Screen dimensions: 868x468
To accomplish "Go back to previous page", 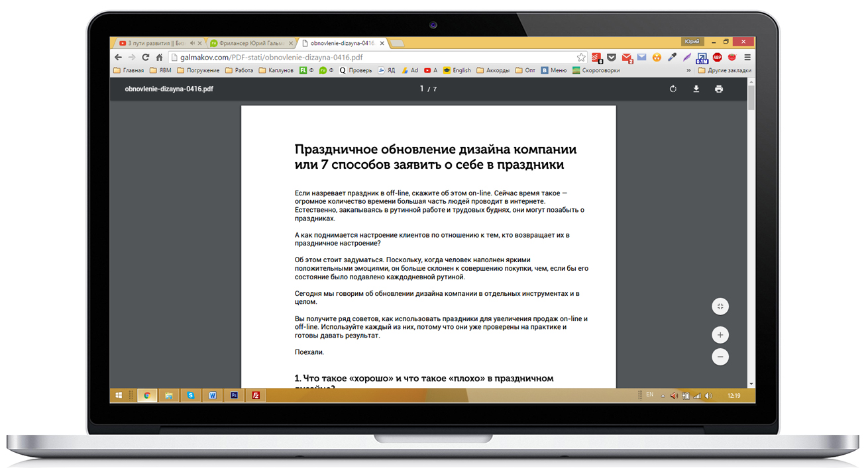I will point(119,58).
